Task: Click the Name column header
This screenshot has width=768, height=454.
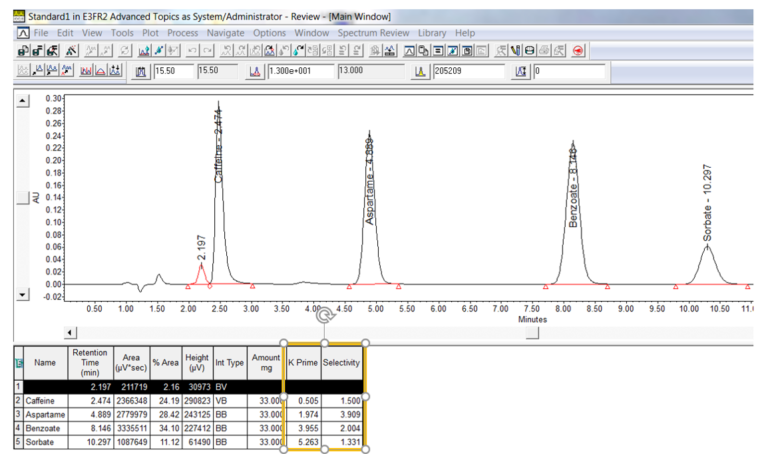Action: click(x=45, y=363)
